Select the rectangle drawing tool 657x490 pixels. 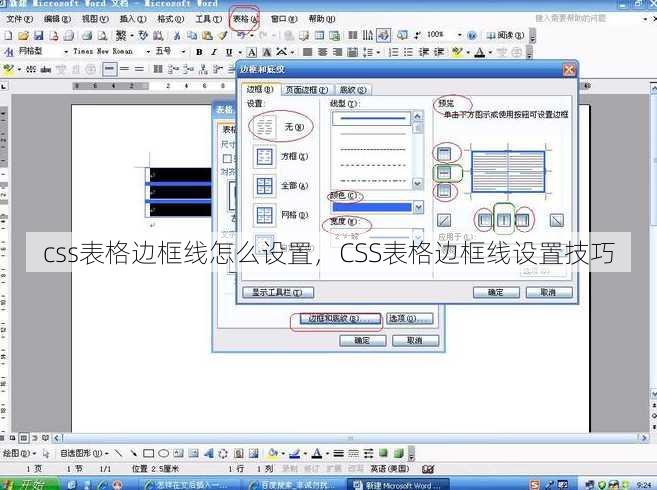148,453
